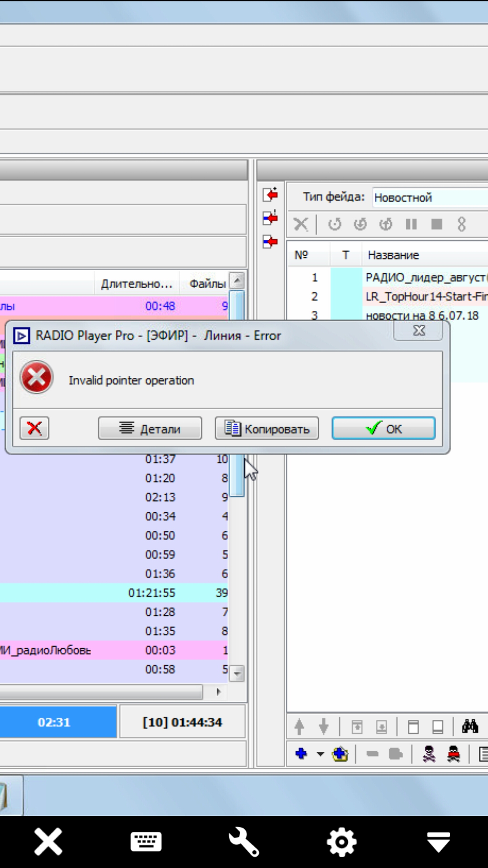488x868 pixels.
Task: Select the cyan row with 01:21:55
Action: (x=114, y=593)
